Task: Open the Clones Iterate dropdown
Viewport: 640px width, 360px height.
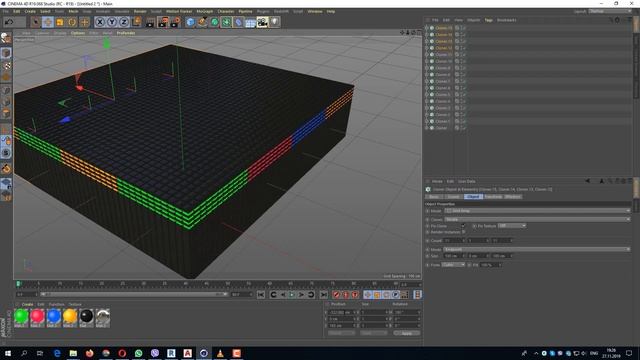Action: point(537,219)
